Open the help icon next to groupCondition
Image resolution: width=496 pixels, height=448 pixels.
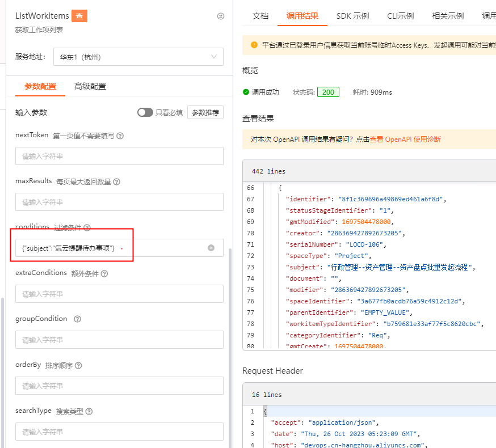pos(78,319)
